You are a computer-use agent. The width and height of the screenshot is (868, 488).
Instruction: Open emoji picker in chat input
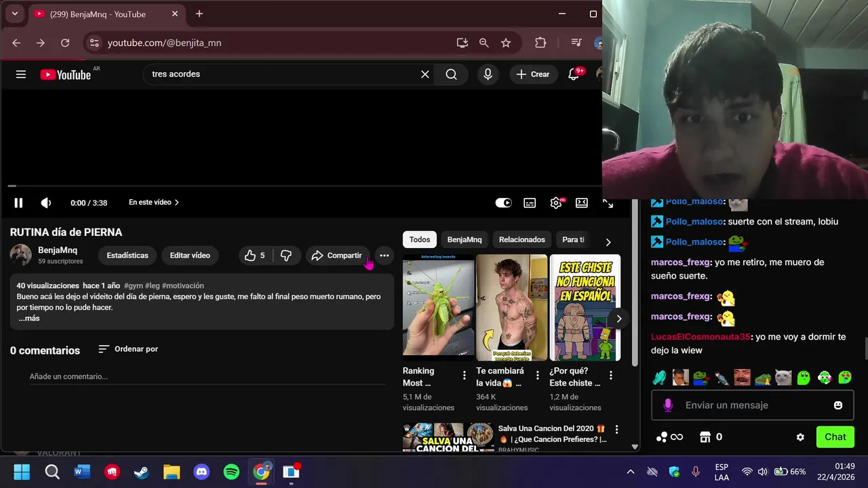click(838, 405)
